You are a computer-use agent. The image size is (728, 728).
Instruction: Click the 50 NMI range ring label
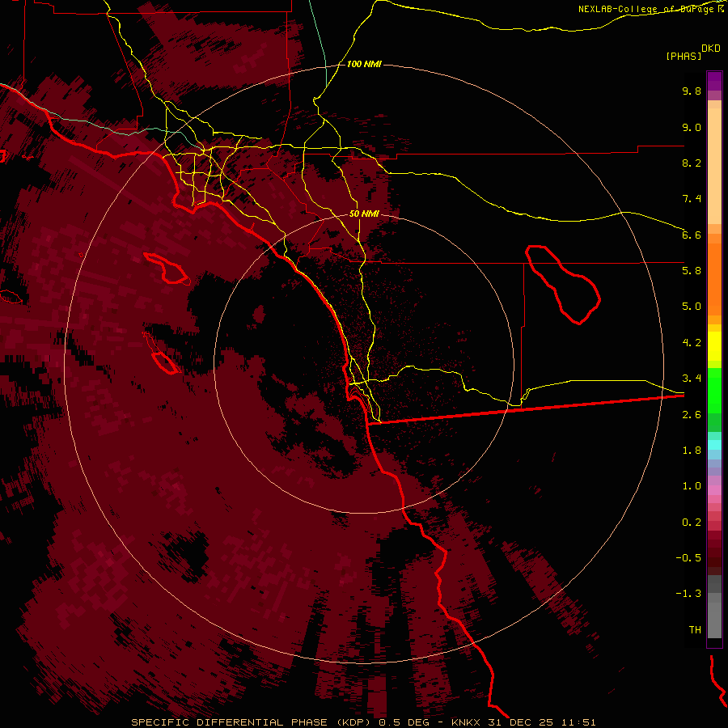tap(364, 214)
